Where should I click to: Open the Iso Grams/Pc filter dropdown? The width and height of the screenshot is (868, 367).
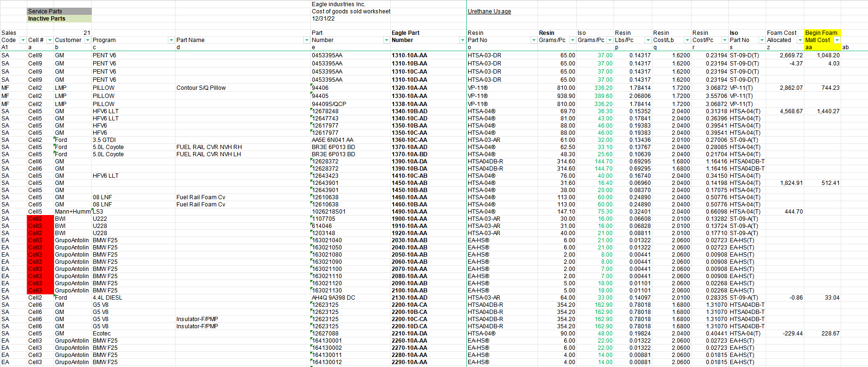[610, 40]
